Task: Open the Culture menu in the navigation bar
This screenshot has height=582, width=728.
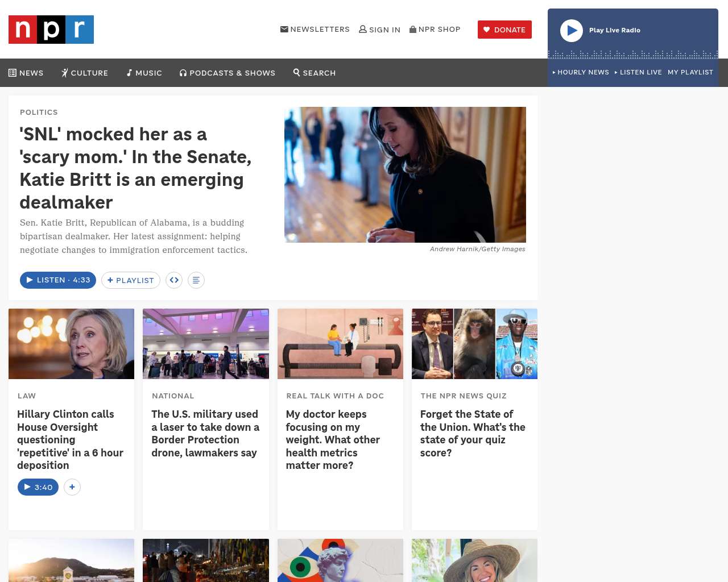Action: [x=85, y=73]
